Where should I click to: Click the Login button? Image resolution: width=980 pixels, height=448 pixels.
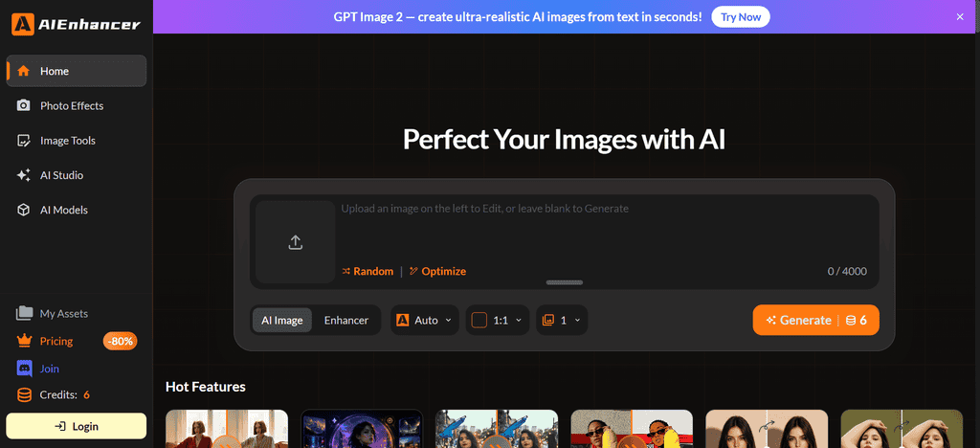coord(77,426)
